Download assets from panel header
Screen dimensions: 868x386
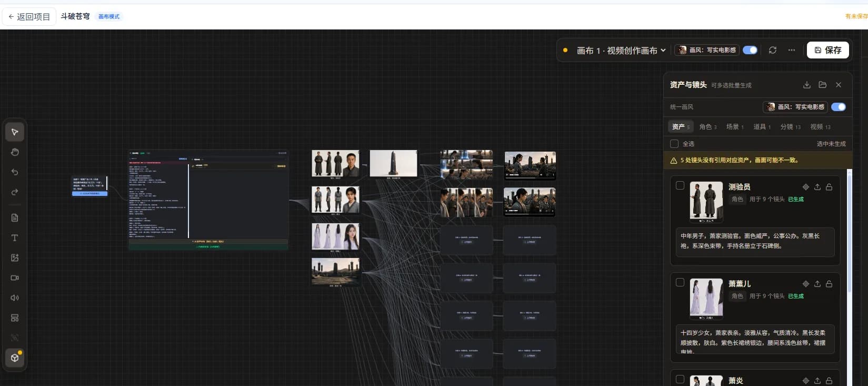[807, 85]
